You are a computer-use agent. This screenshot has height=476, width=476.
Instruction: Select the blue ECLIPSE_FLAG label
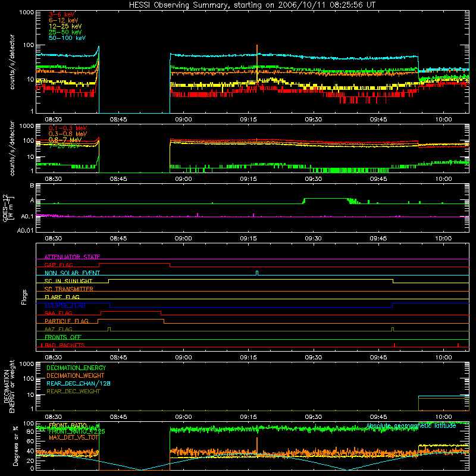coord(65,305)
